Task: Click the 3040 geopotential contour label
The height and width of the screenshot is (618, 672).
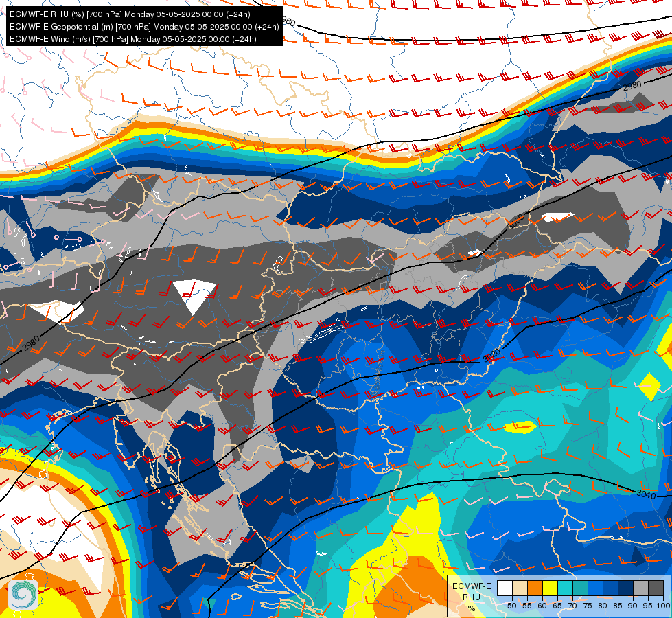Action: click(x=646, y=494)
